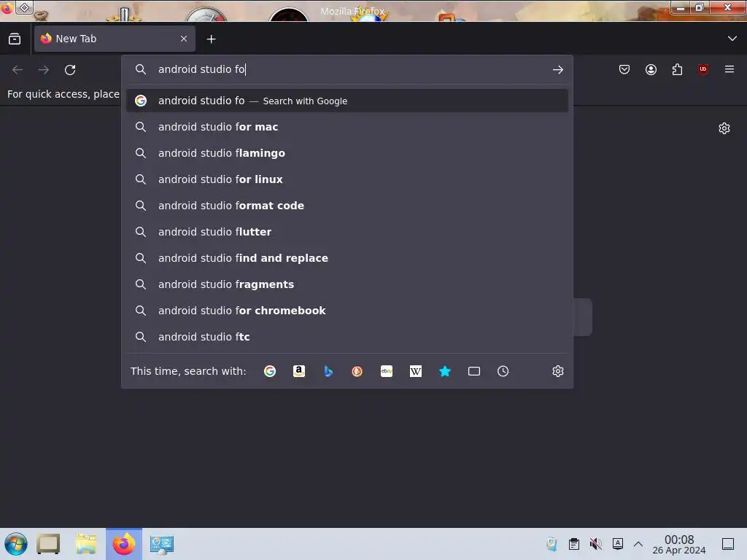This screenshot has height=560, width=747.
Task: Search this time with eBay
Action: (387, 371)
